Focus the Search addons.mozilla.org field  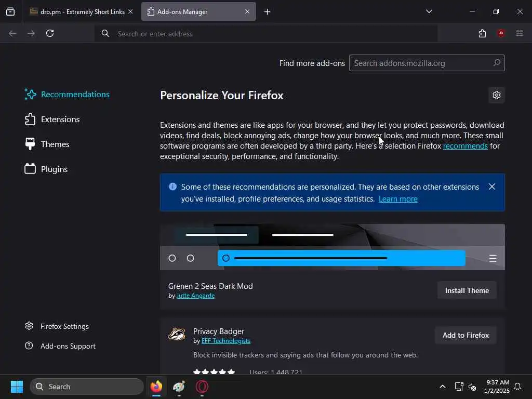427,63
